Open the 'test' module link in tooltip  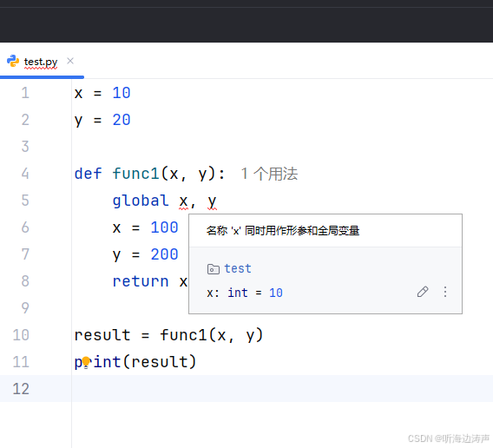point(238,268)
